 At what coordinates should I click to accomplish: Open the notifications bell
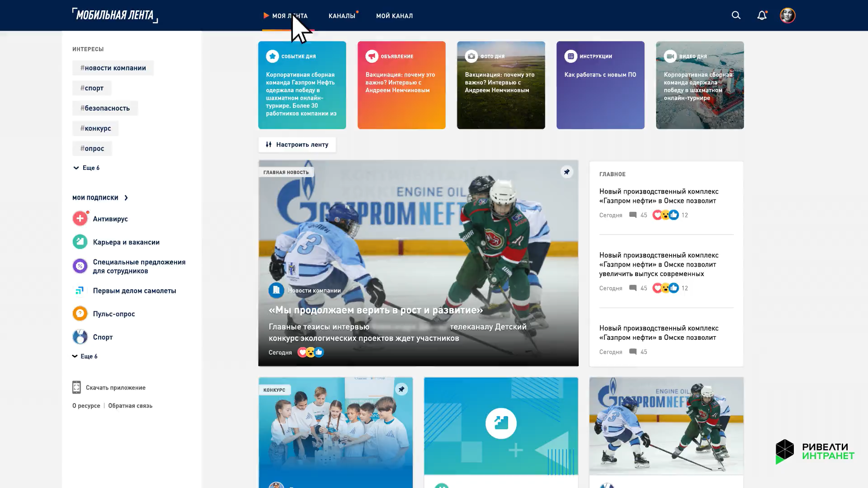(x=762, y=15)
